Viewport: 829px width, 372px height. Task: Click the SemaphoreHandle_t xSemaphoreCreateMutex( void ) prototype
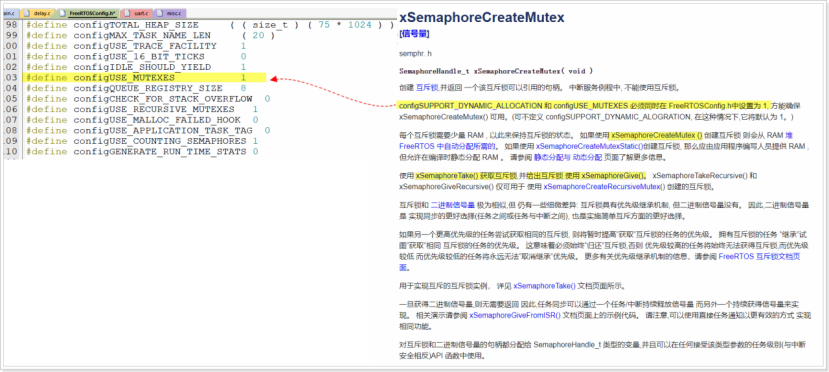(x=496, y=71)
